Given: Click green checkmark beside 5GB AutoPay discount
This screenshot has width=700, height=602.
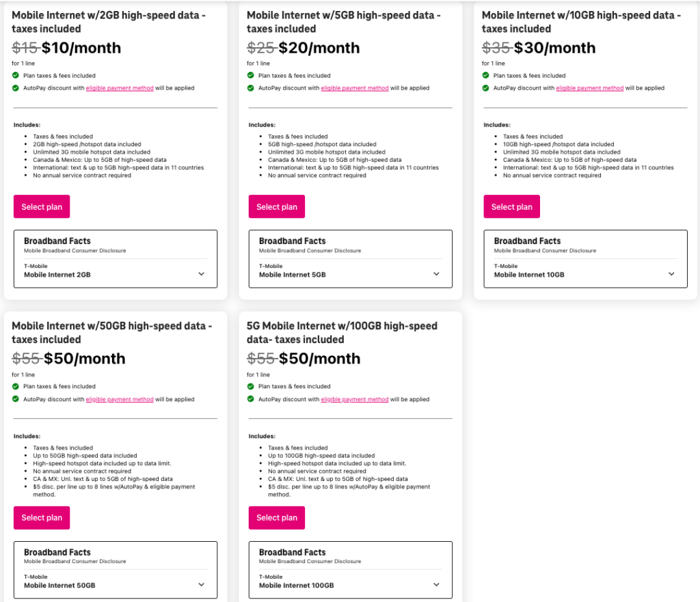Looking at the screenshot, I should (250, 88).
